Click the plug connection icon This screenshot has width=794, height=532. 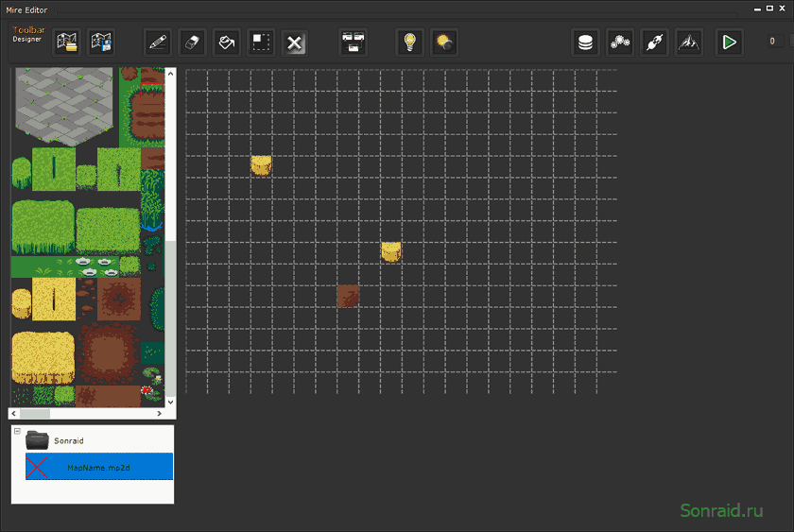pyautogui.click(x=654, y=42)
